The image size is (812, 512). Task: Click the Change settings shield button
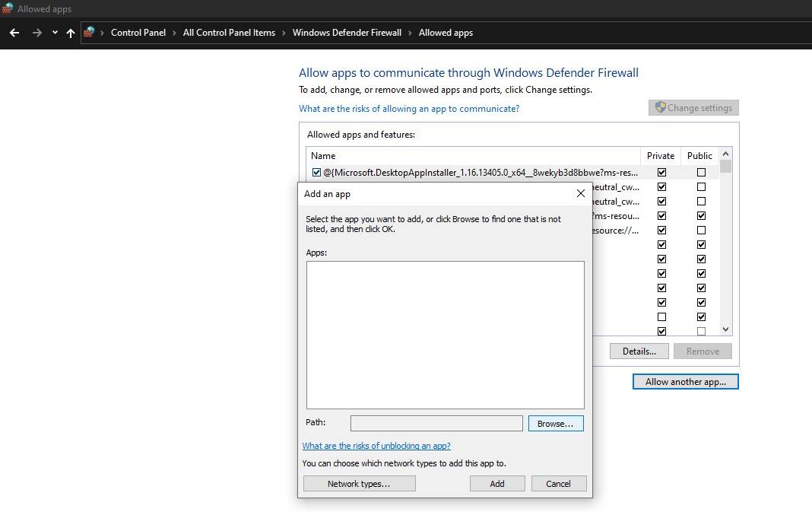click(693, 108)
